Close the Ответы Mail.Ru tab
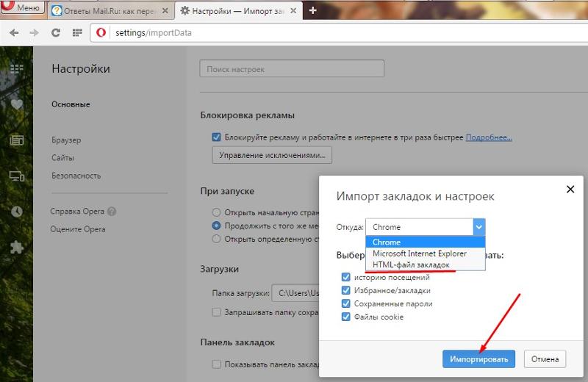Image resolution: width=588 pixels, height=382 pixels. pyautogui.click(x=165, y=11)
